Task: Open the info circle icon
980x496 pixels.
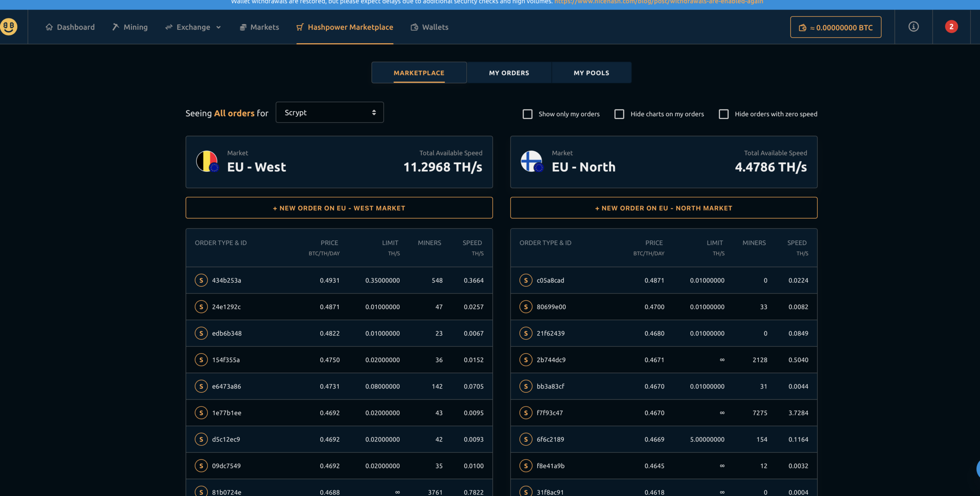Action: tap(913, 27)
